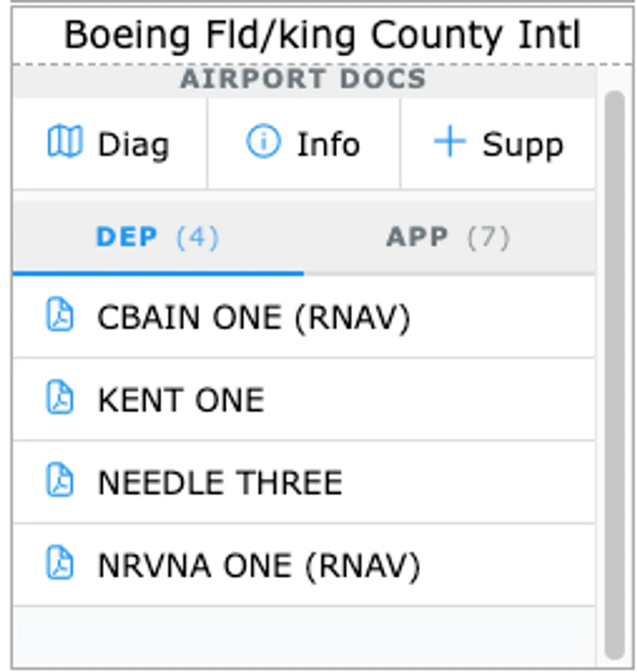Viewport: 637px width, 672px height.
Task: Open the CBAIN ONE (RNAV) departure
Action: [x=254, y=317]
